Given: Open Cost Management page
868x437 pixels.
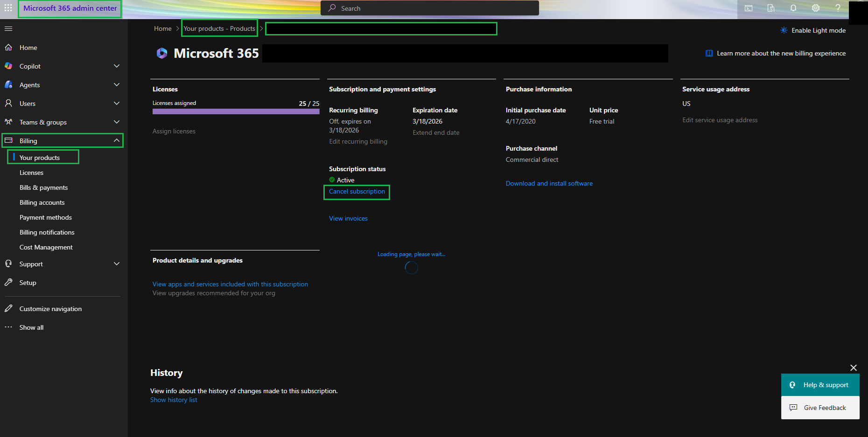Looking at the screenshot, I should (46, 247).
